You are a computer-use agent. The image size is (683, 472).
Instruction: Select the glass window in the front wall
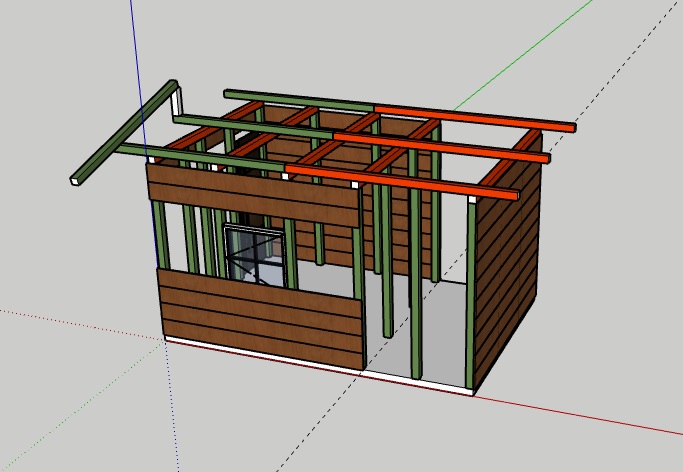(257, 255)
